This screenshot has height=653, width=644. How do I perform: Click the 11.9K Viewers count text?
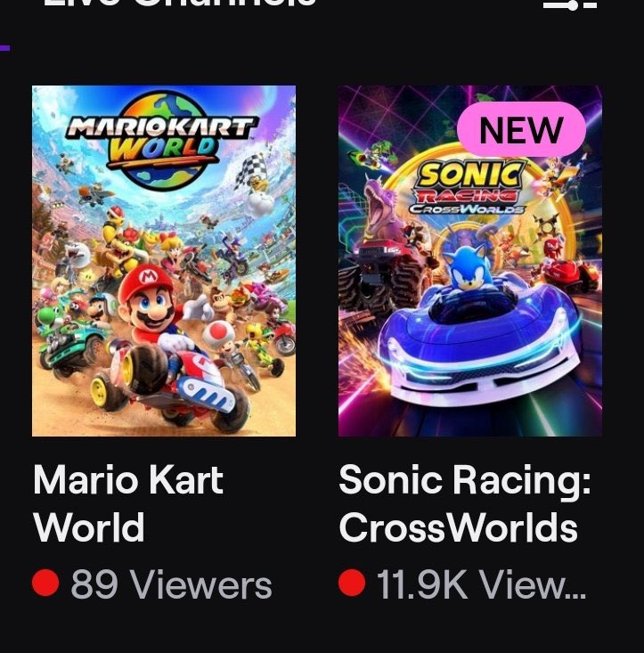481,585
